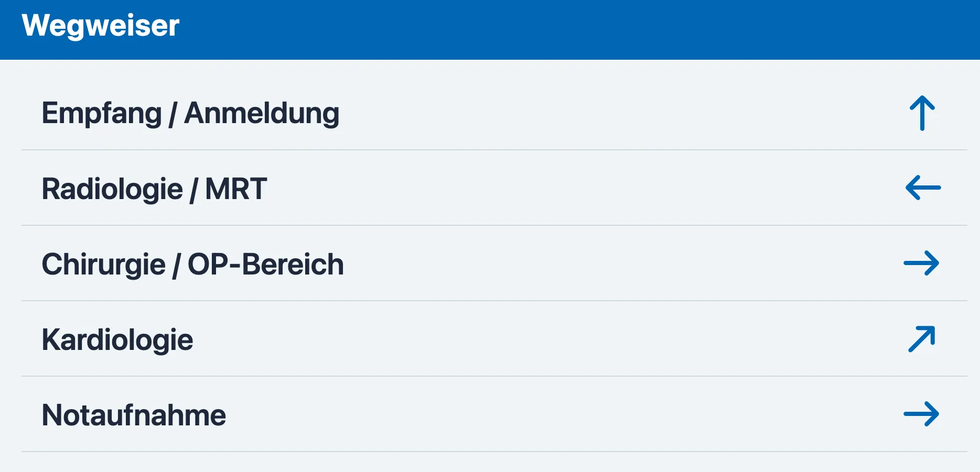Click the OP-Bereich text
The image size is (980, 472).
pyautogui.click(x=266, y=265)
